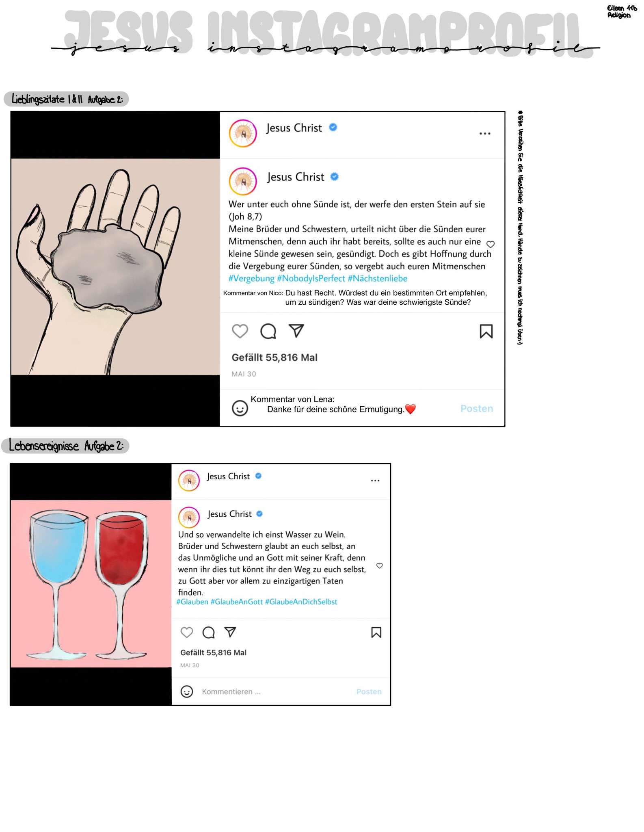Open comments on the stone post
Image resolution: width=644 pixels, height=832 pixels.
268,331
